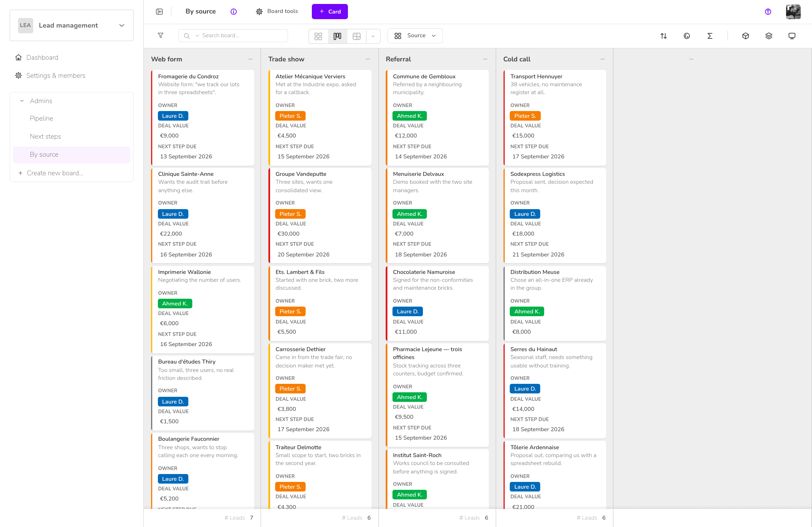Open the Pipeline board
The image size is (812, 527).
click(x=41, y=118)
